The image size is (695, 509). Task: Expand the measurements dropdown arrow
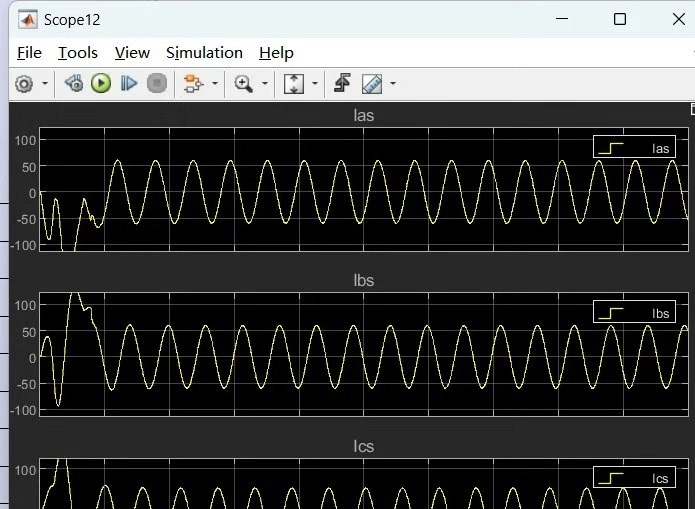pos(393,83)
